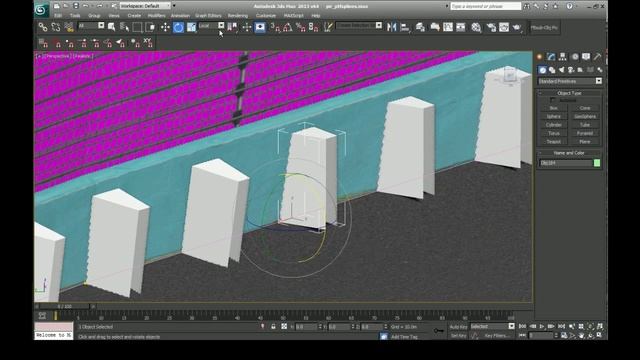Click the Align tool

[405, 27]
